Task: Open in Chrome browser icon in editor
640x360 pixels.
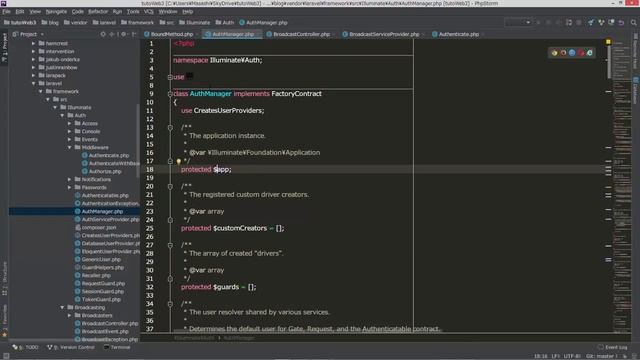Action: [x=554, y=53]
